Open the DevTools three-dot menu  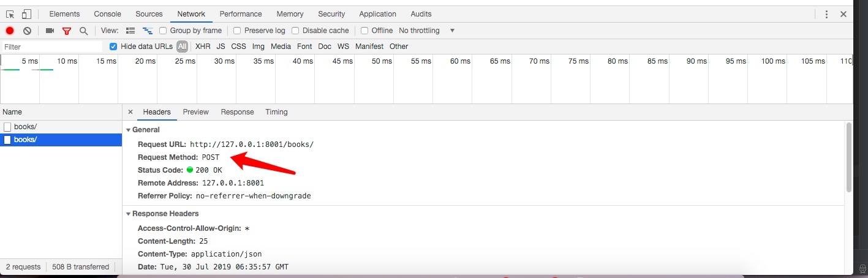tap(827, 14)
